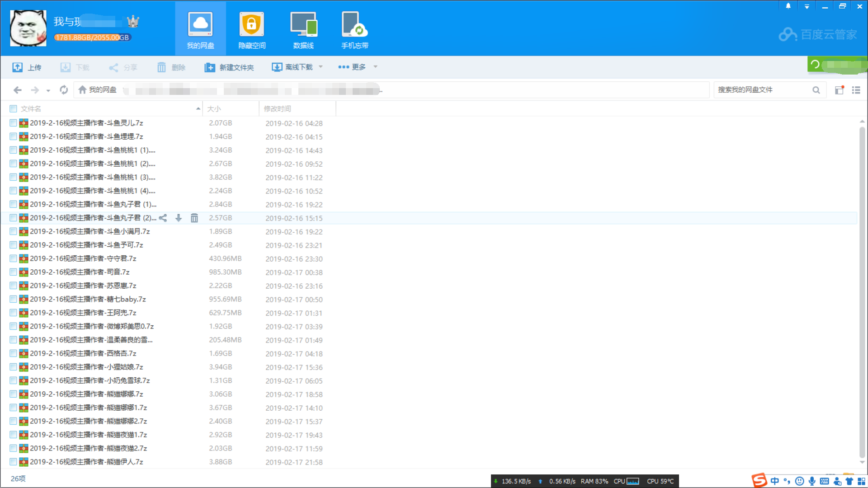Select file 熊猫娜娜.7z

coord(86,394)
